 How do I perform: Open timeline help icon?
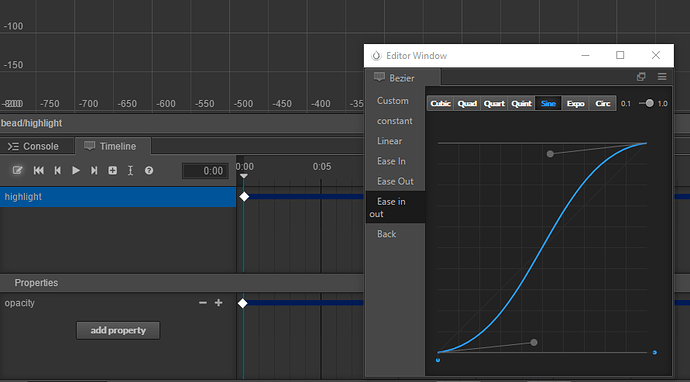coord(149,170)
